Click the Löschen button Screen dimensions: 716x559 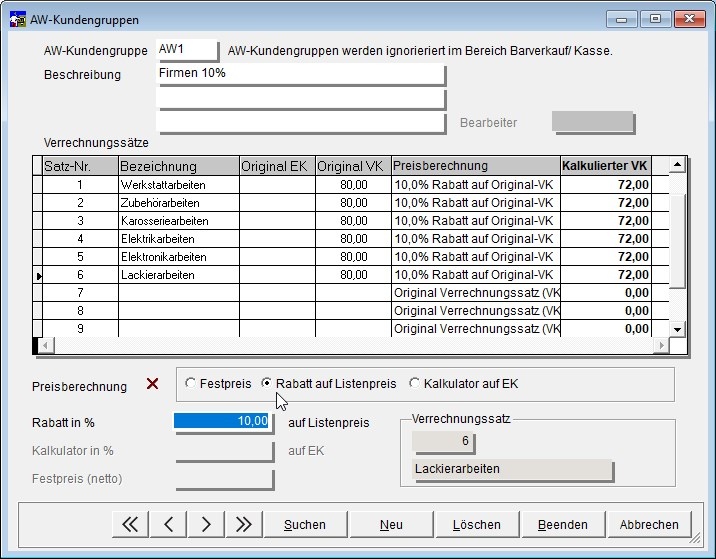477,524
